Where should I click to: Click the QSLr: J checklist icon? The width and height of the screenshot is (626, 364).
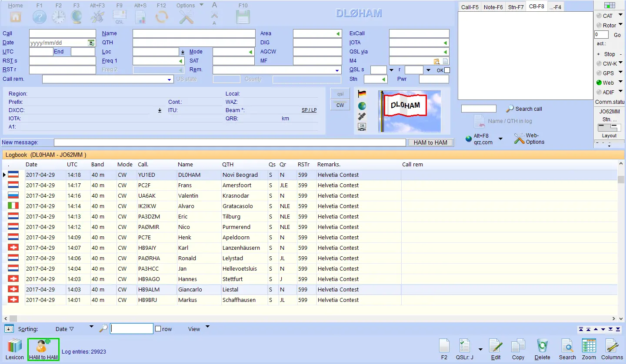pos(465,346)
